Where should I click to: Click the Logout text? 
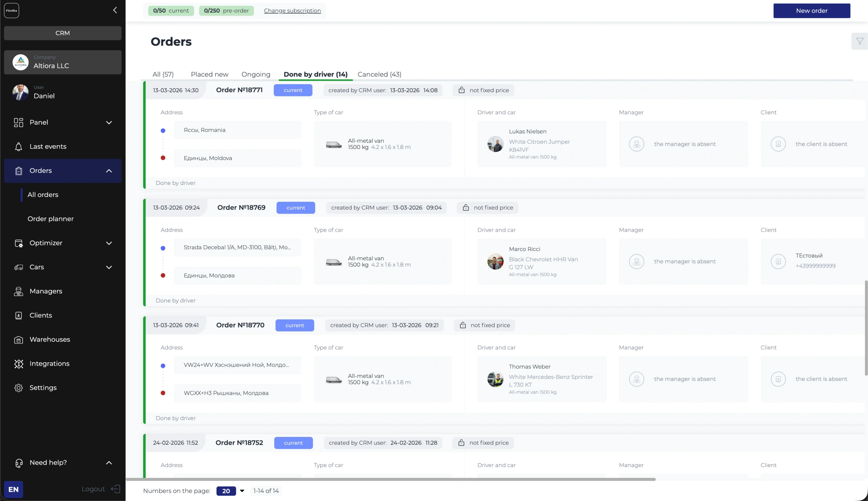pos(93,489)
